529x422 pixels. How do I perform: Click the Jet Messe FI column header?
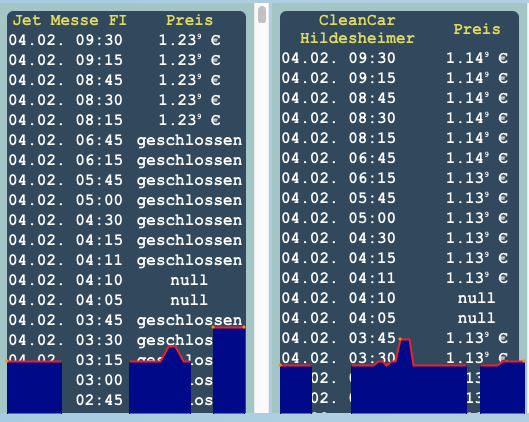click(x=69, y=20)
